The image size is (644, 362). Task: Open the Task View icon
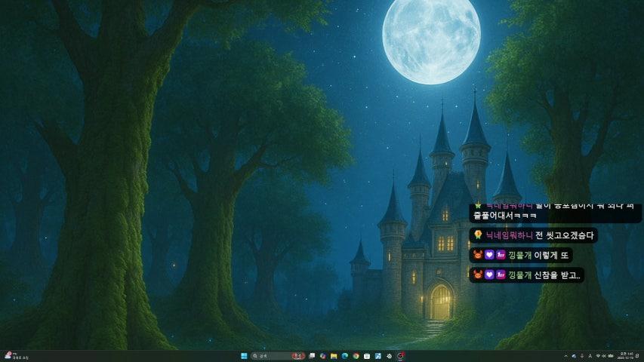(x=312, y=356)
